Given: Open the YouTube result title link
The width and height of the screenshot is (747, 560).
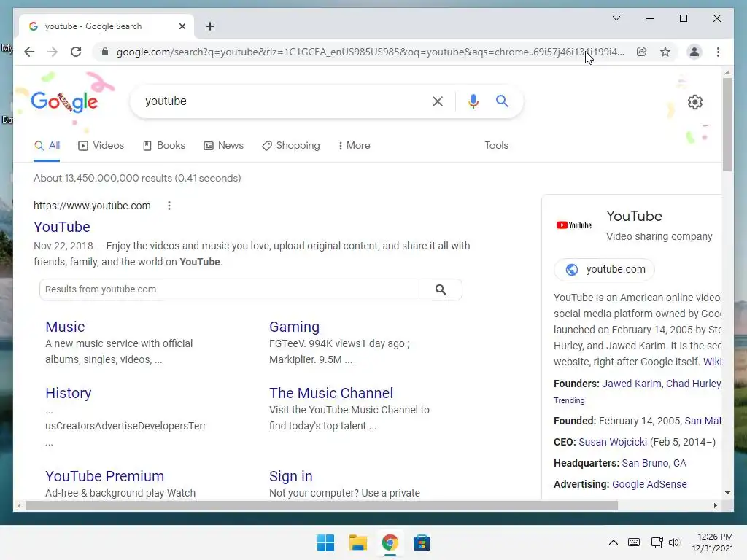Looking at the screenshot, I should coord(62,227).
